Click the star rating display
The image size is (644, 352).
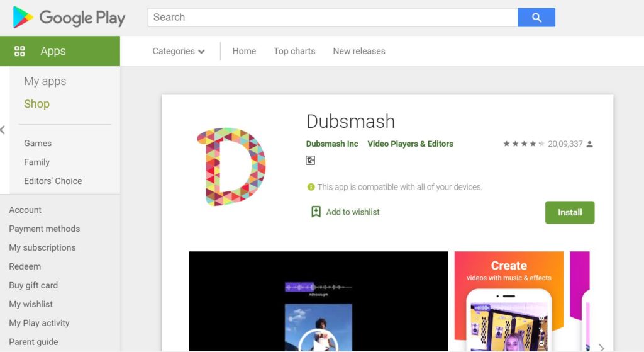(524, 144)
